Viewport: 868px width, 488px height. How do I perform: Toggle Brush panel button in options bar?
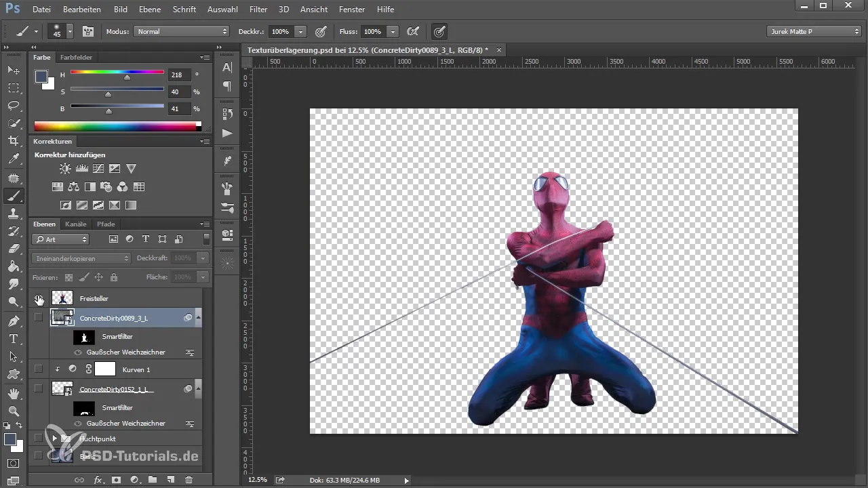(88, 31)
